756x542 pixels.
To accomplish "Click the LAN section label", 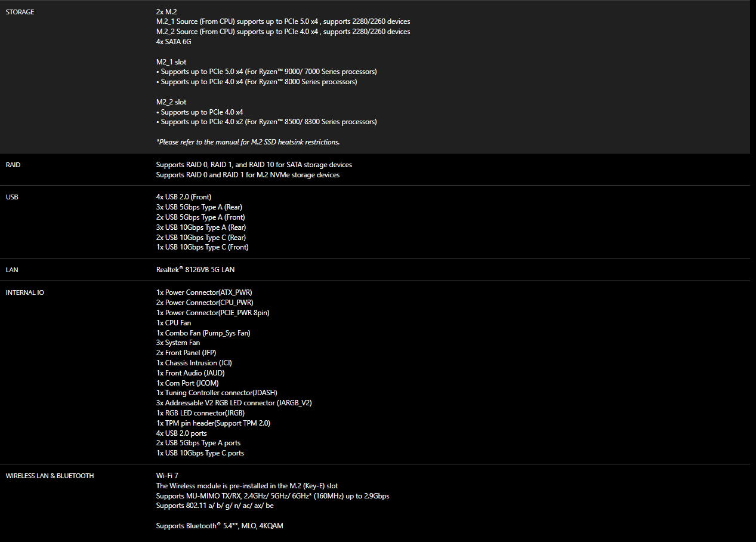I will coord(12,270).
